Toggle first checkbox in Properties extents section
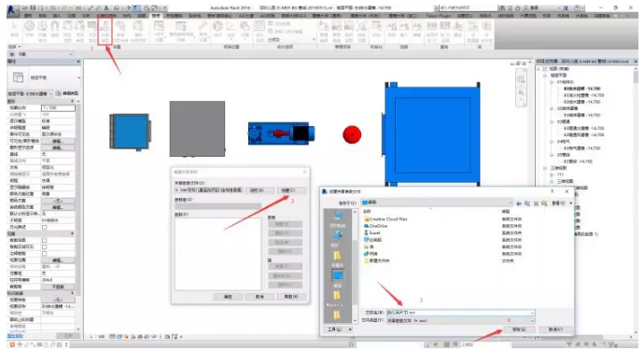644x351 pixels. coord(45,241)
